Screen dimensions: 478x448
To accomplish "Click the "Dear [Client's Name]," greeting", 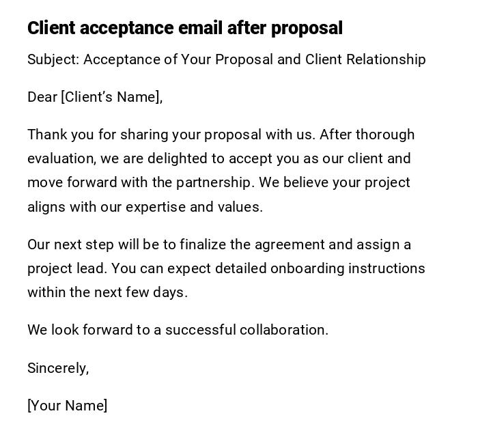I will (x=95, y=97).
